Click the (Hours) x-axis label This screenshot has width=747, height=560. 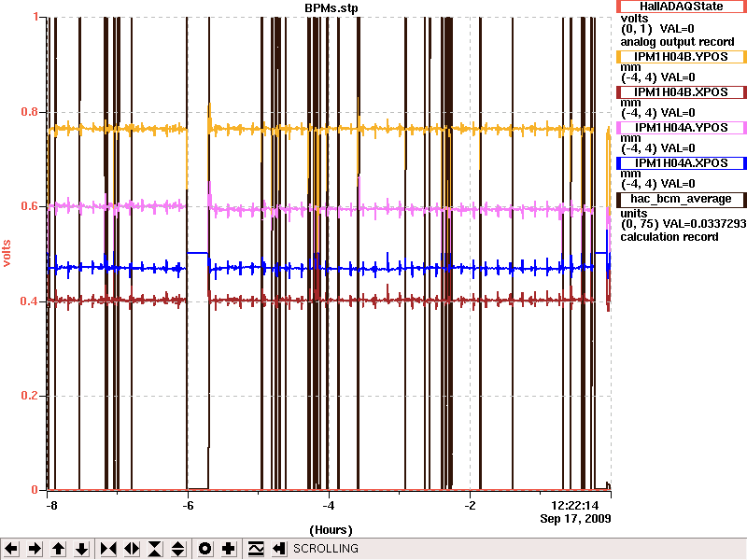point(331,530)
